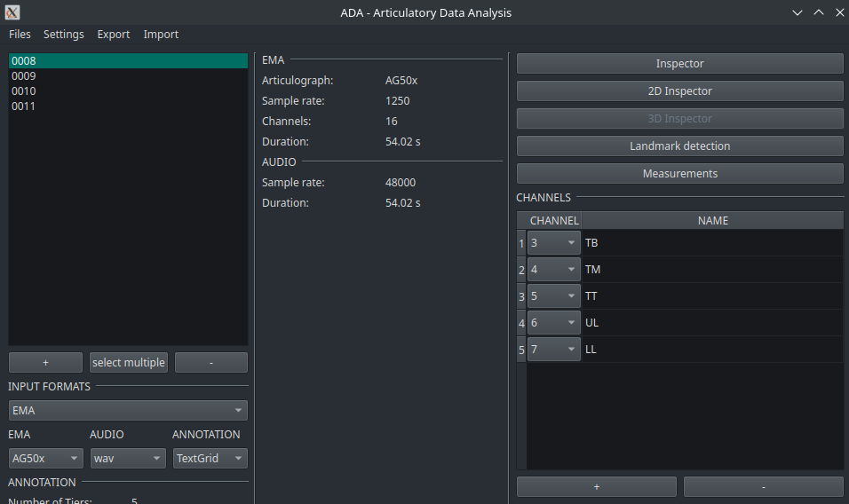Add a channel with plus button below table
Screen dimensions: 849x504
click(x=596, y=487)
